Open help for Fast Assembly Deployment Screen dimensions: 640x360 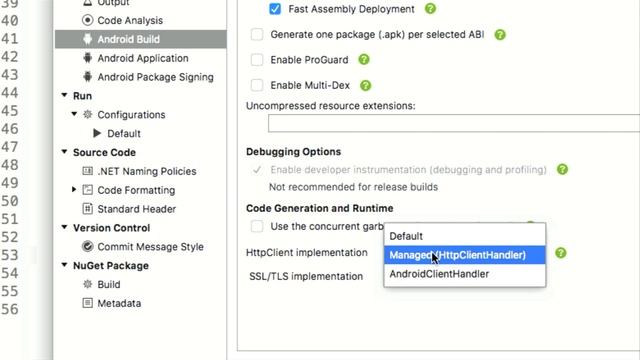pyautogui.click(x=430, y=9)
